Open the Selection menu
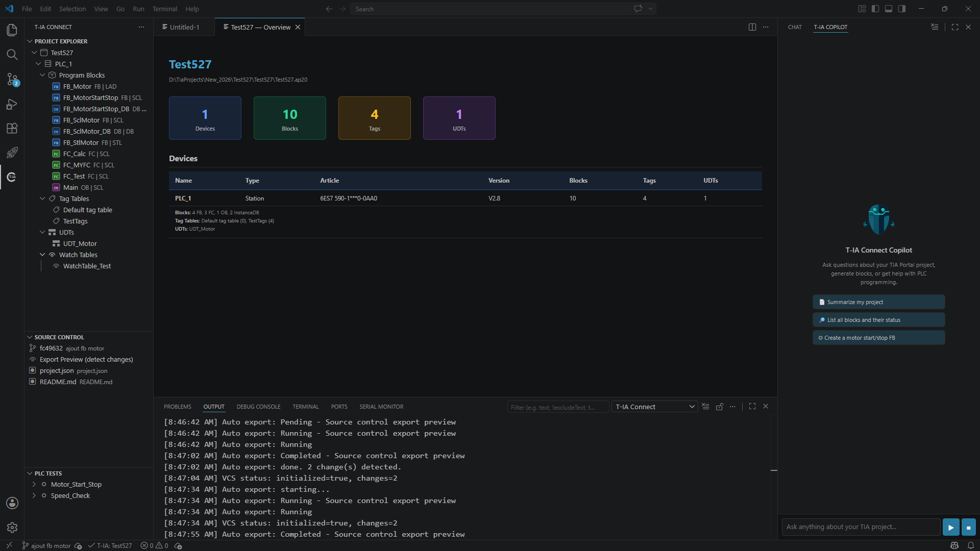Viewport: 980px width, 551px height. click(x=72, y=9)
